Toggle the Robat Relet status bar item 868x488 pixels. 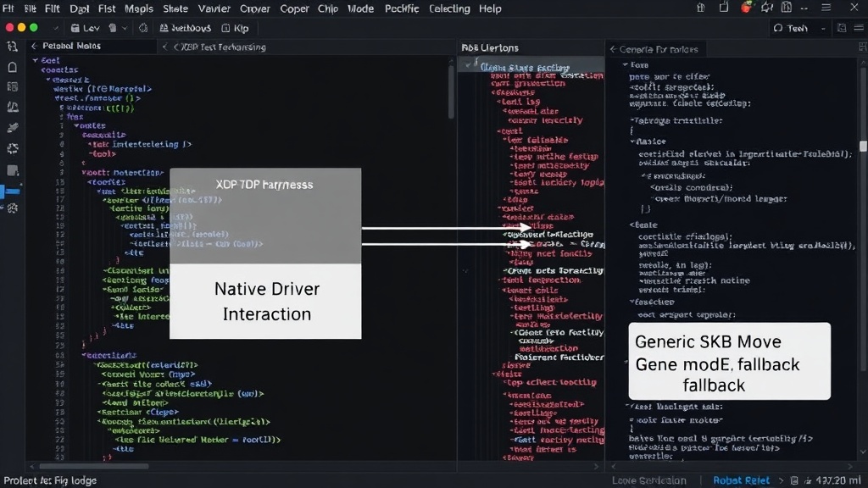coord(741,480)
